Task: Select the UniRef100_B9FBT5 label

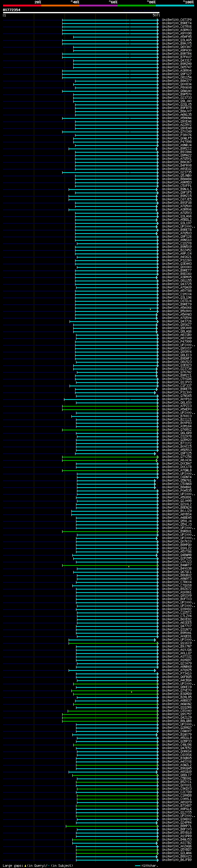Action: coord(176,108)
